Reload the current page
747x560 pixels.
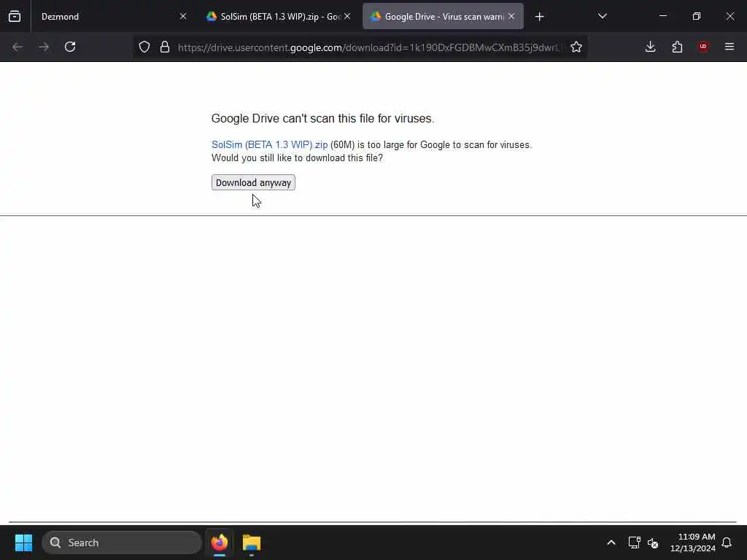tap(70, 47)
